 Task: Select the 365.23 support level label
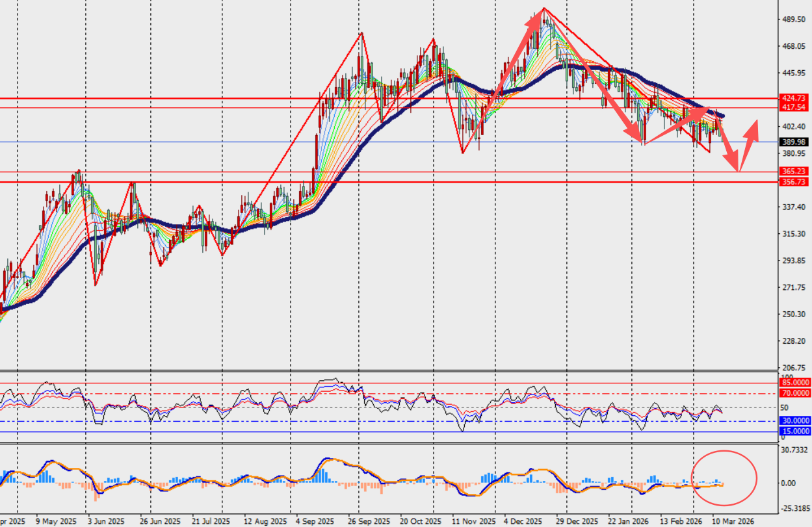[794, 172]
